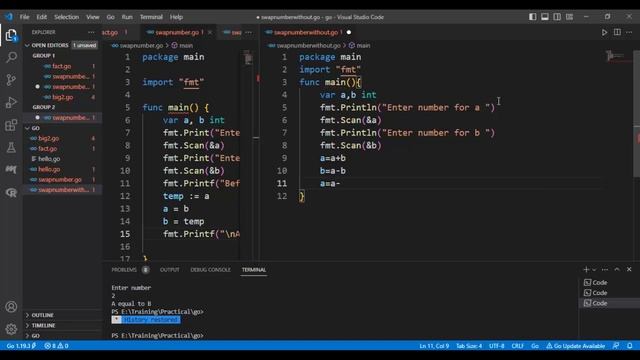Change the UTF-8 encoding setting
Viewport: 640px width, 360px height.
(496, 346)
